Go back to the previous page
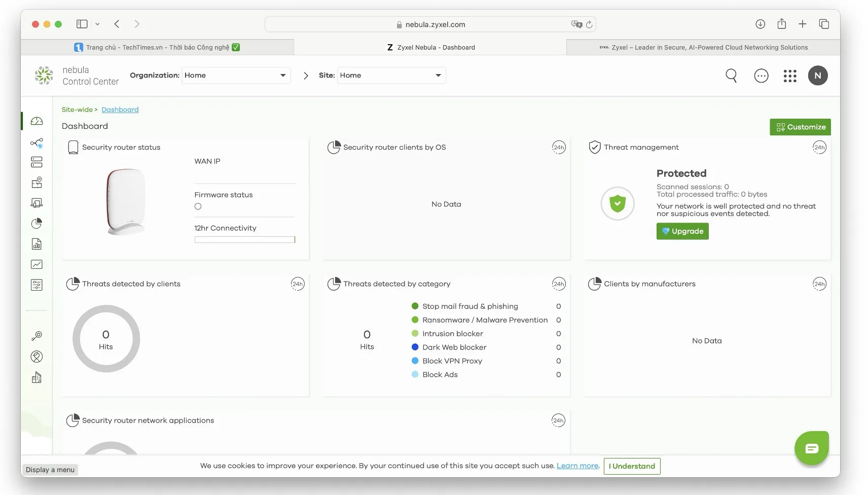Image resolution: width=868 pixels, height=495 pixels. (117, 24)
